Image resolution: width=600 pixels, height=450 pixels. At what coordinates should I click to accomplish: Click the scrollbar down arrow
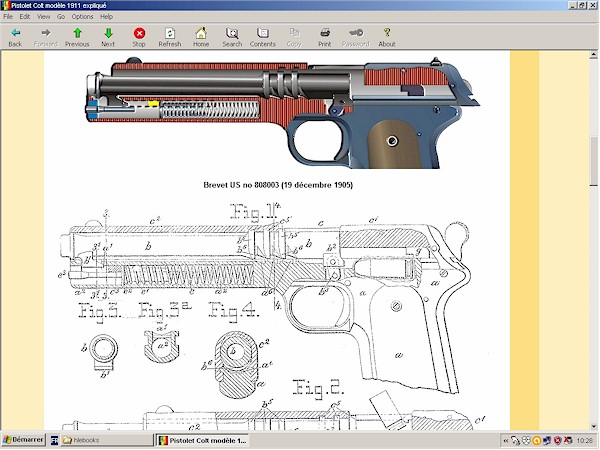[x=593, y=426]
